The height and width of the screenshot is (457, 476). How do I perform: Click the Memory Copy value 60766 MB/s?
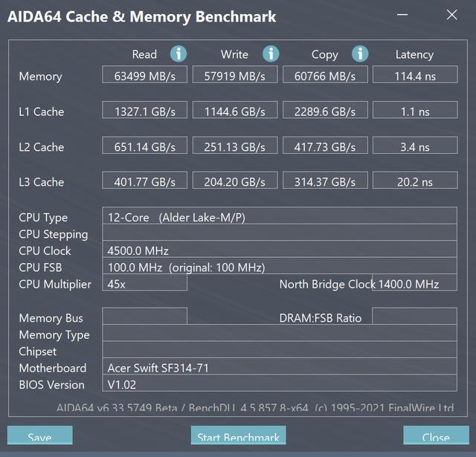tap(326, 76)
